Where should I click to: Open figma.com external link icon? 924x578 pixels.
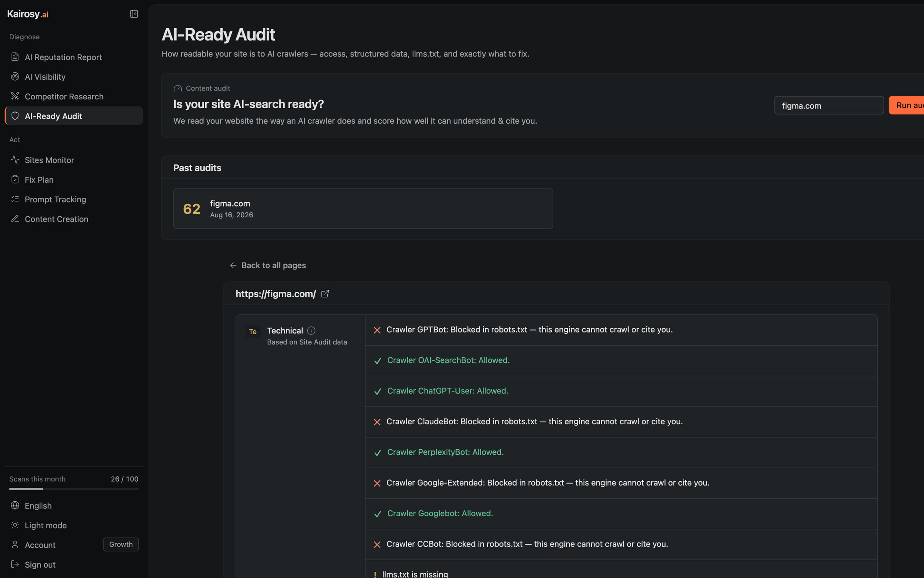(x=325, y=294)
